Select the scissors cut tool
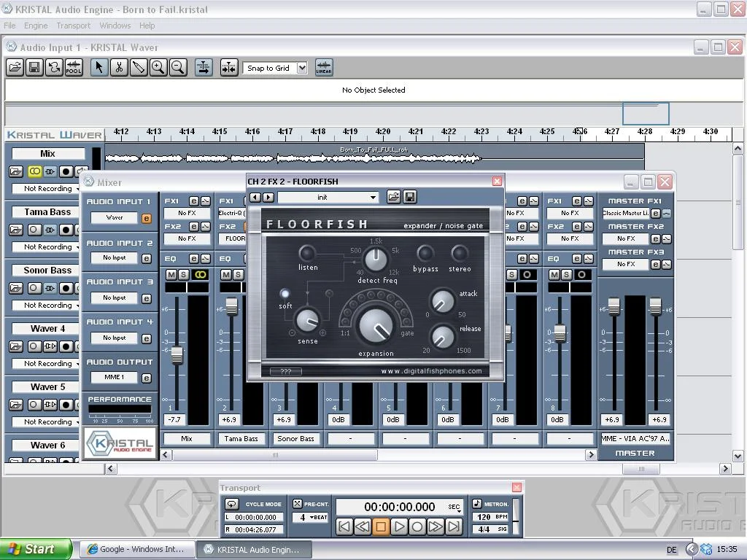Viewport: 747px width, 560px height. [x=118, y=68]
